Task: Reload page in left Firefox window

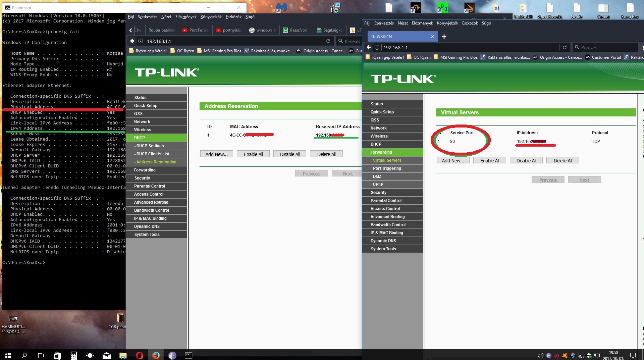Action: pos(328,41)
